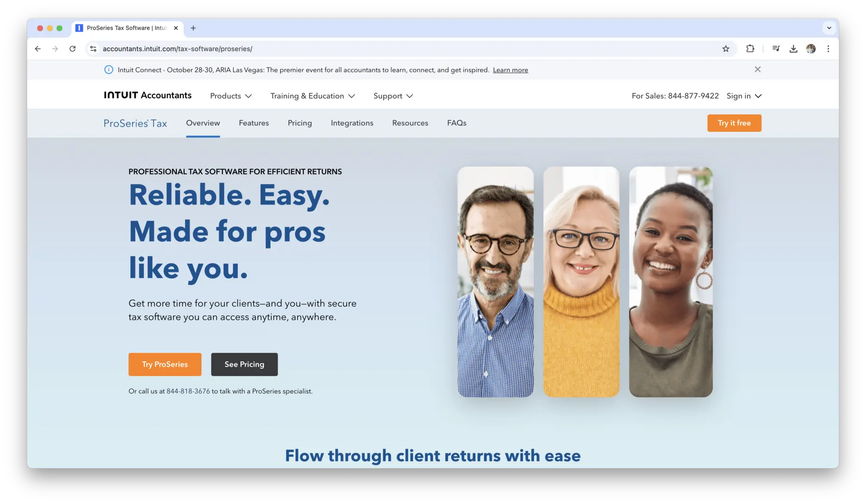Open the Chrome three-dot menu
Image resolution: width=866 pixels, height=504 pixels.
[x=828, y=49]
